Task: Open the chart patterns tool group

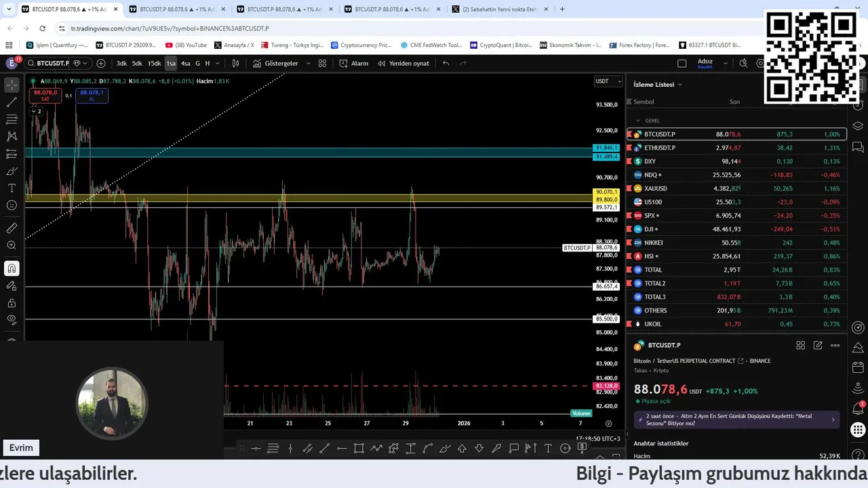Action: click(12, 136)
